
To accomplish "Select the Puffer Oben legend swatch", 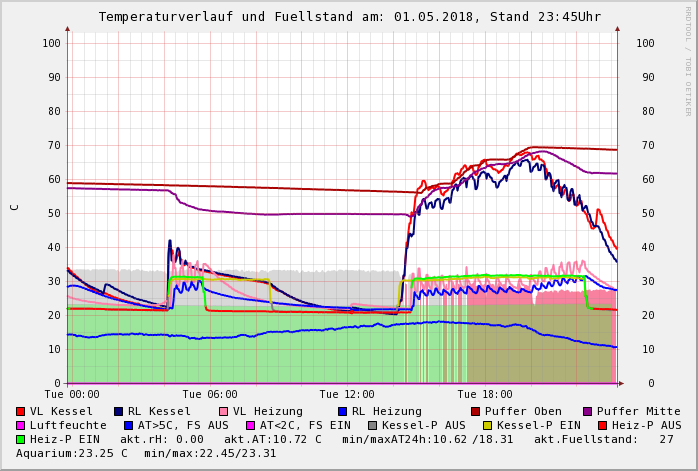I will point(476,411).
